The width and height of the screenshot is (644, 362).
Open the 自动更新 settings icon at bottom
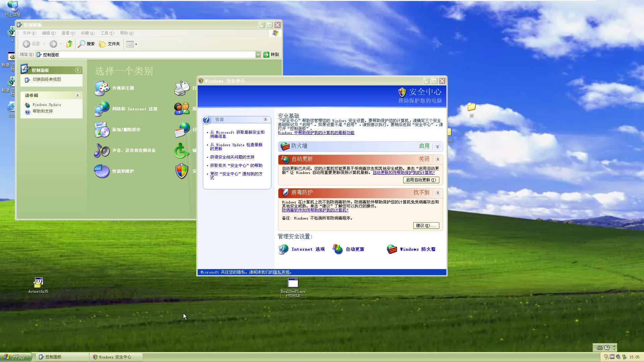point(338,249)
